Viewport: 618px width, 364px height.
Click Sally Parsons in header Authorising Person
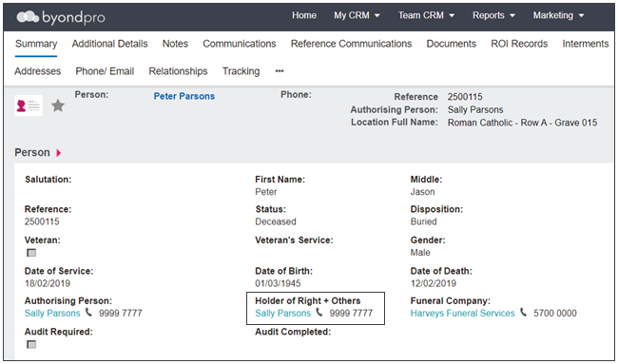(x=475, y=110)
